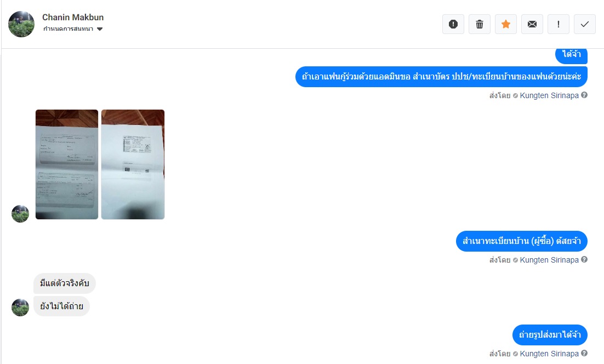The image size is (604, 364).
Task: Open the กำหนดการสนทนา label menu
Action: click(68, 29)
